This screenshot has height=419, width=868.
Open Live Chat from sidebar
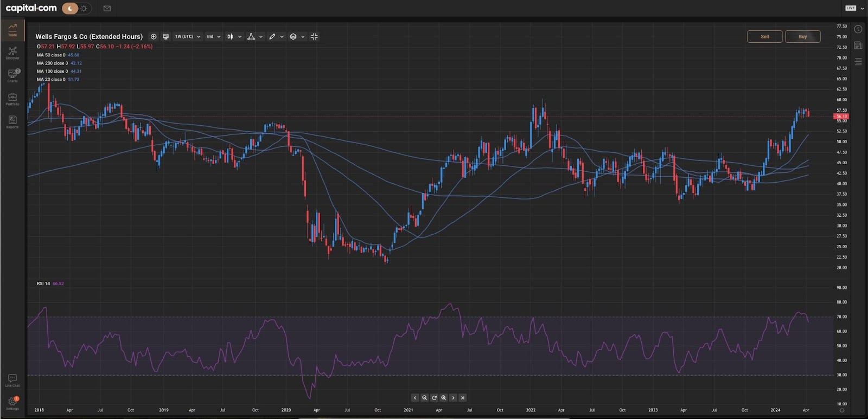[x=12, y=380]
